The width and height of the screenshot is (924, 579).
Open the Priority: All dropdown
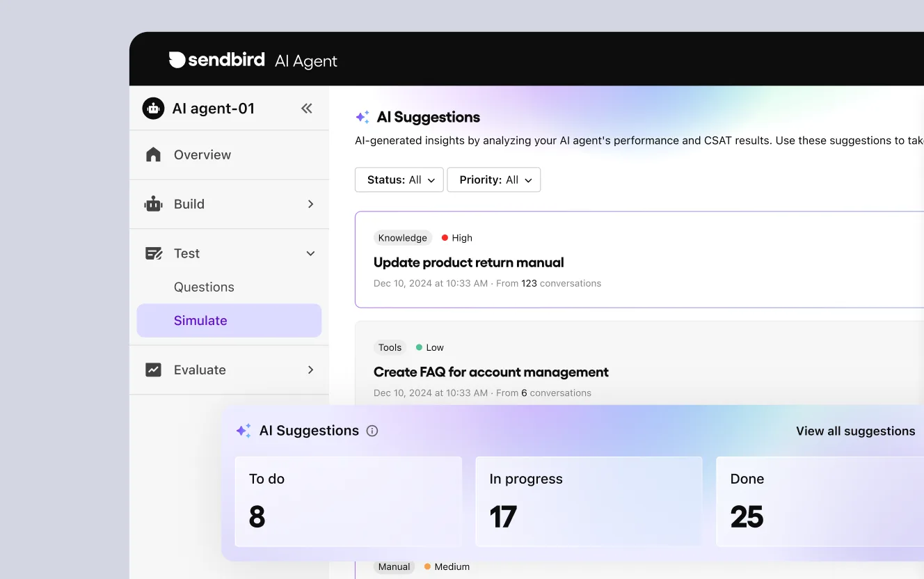point(494,180)
